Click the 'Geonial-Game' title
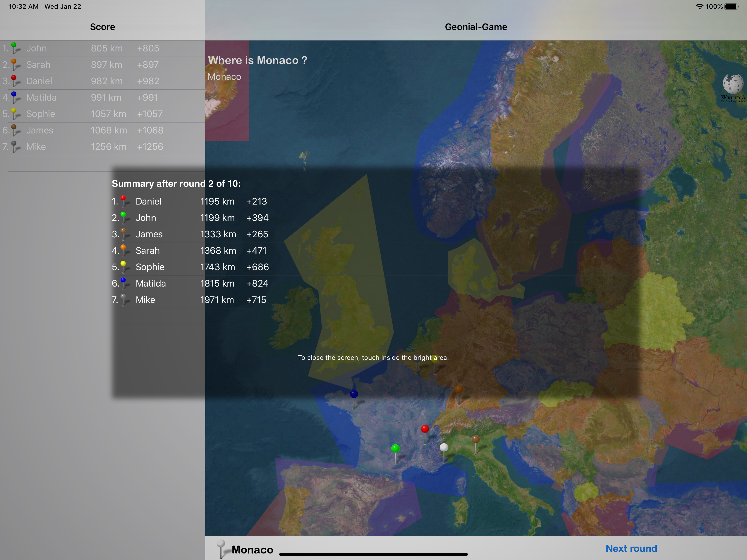This screenshot has width=747, height=560. point(476,27)
